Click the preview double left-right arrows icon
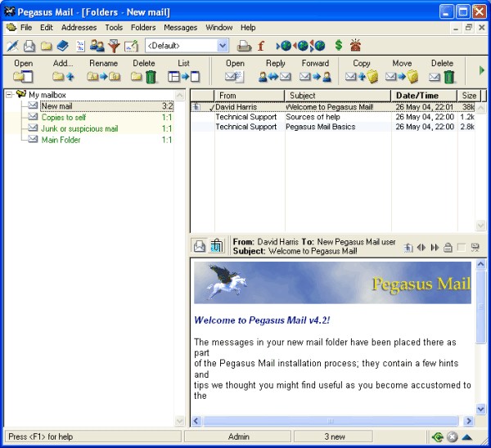 (421, 248)
